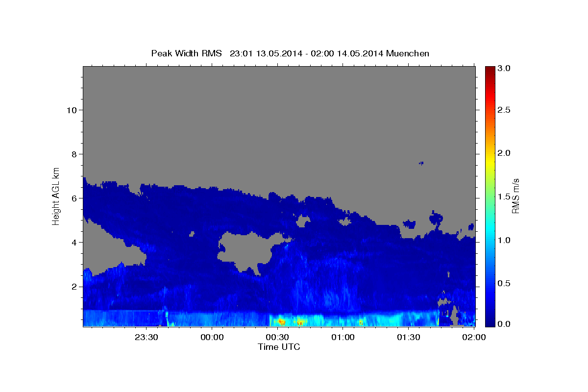Click the isolated blue speck near 7.5 km

(421, 163)
